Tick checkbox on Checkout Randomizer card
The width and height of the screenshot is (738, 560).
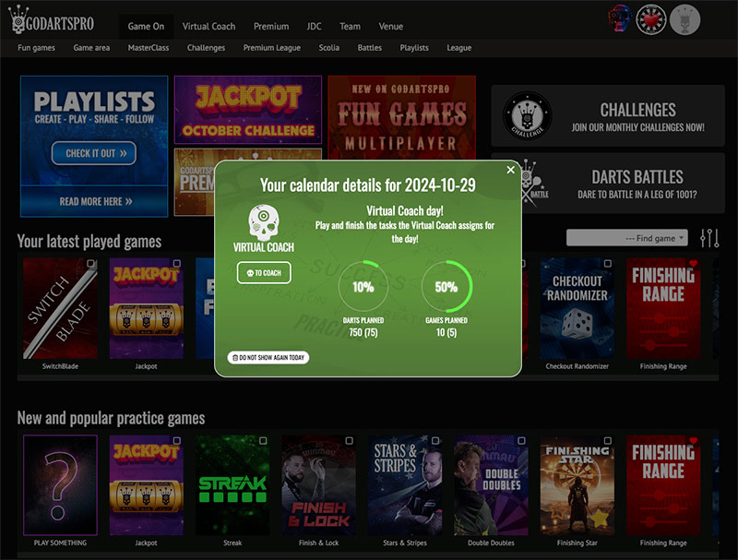pos(608,264)
